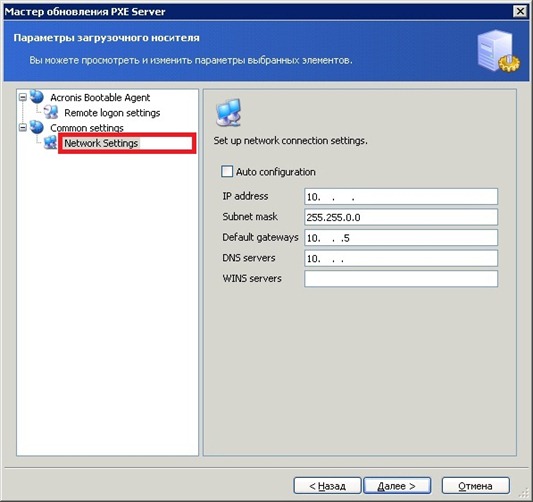
Task: Click the server icon in wizard header
Action: [x=498, y=51]
